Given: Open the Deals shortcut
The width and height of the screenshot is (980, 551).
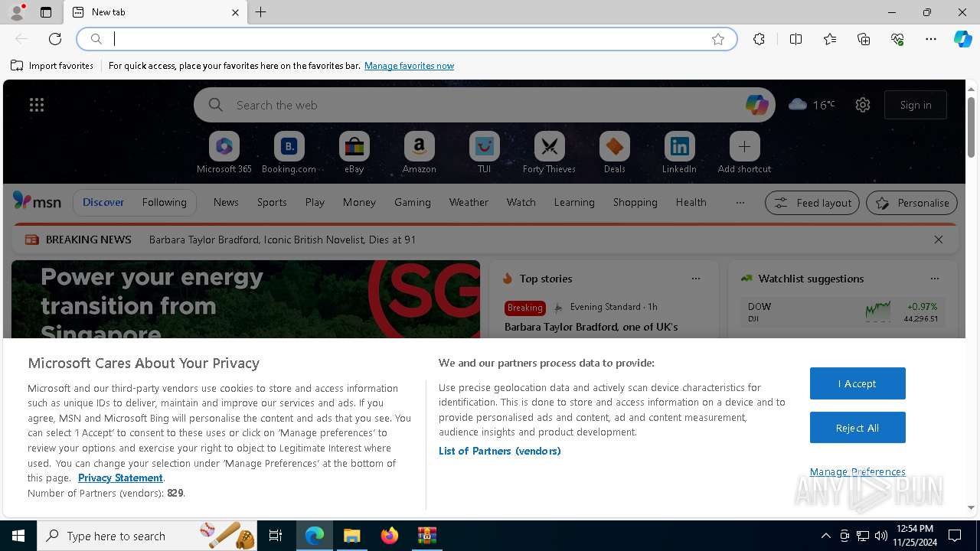Looking at the screenshot, I should click(614, 152).
